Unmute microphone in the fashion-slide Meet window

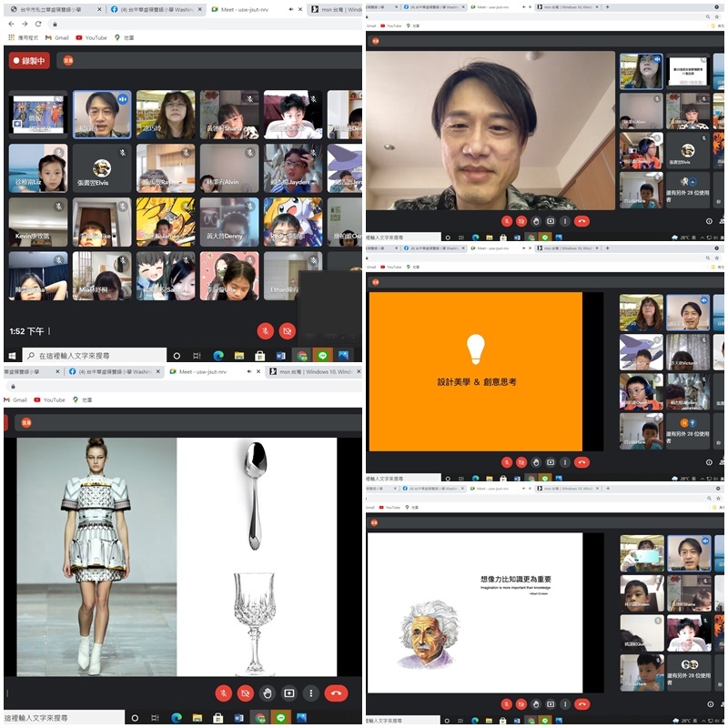[223, 693]
